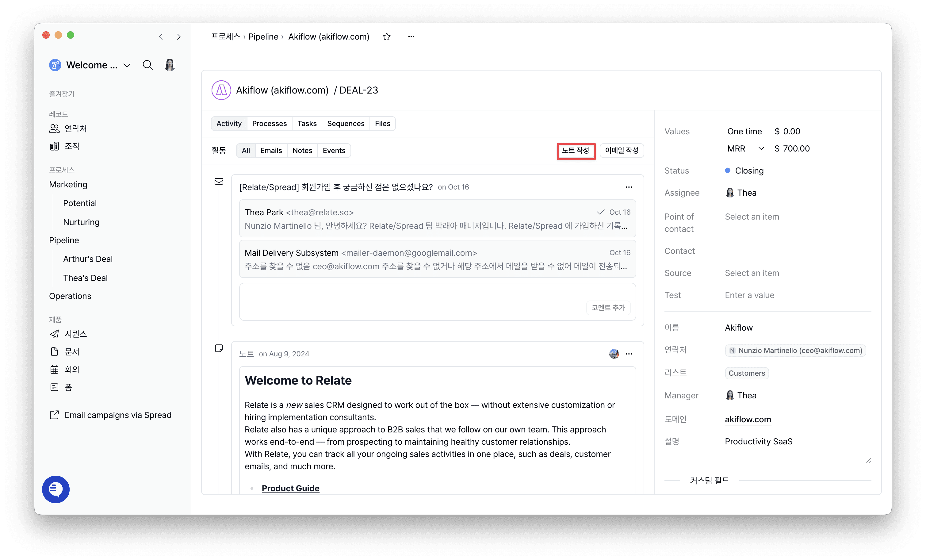
Task: Click the navigate forward arrow
Action: 179,36
